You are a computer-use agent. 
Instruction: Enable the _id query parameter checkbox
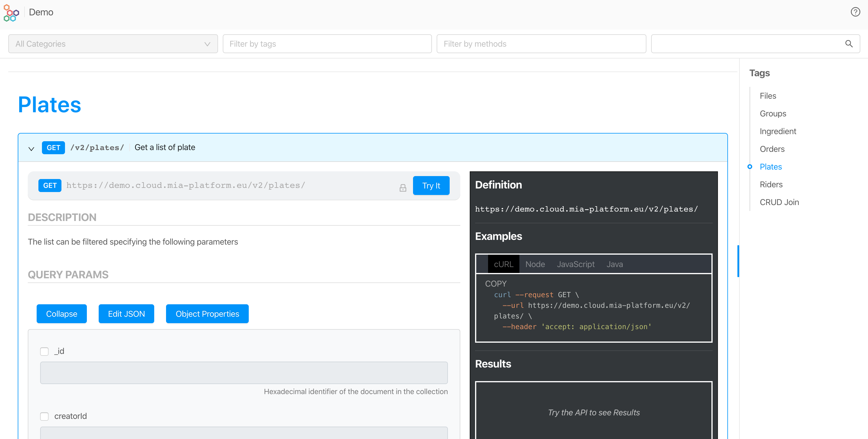(x=44, y=351)
